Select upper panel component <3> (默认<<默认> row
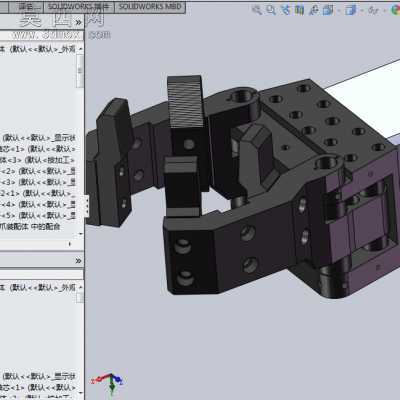 [x=38, y=182]
